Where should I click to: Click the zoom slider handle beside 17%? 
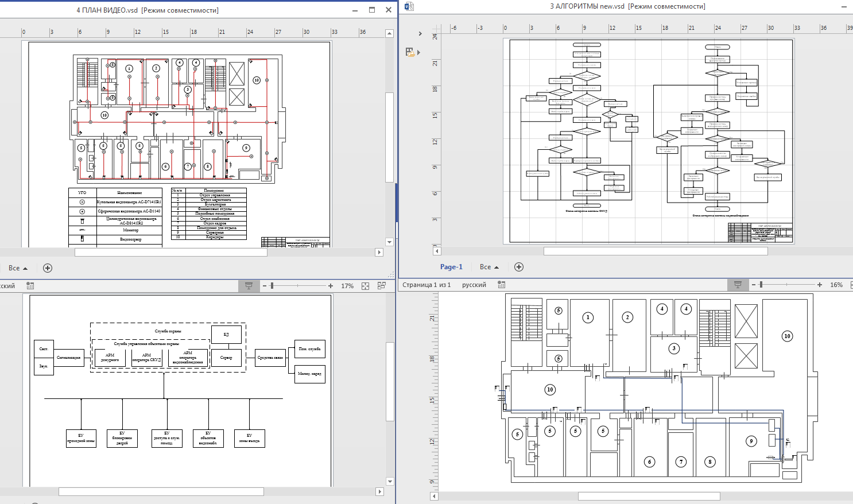(272, 286)
